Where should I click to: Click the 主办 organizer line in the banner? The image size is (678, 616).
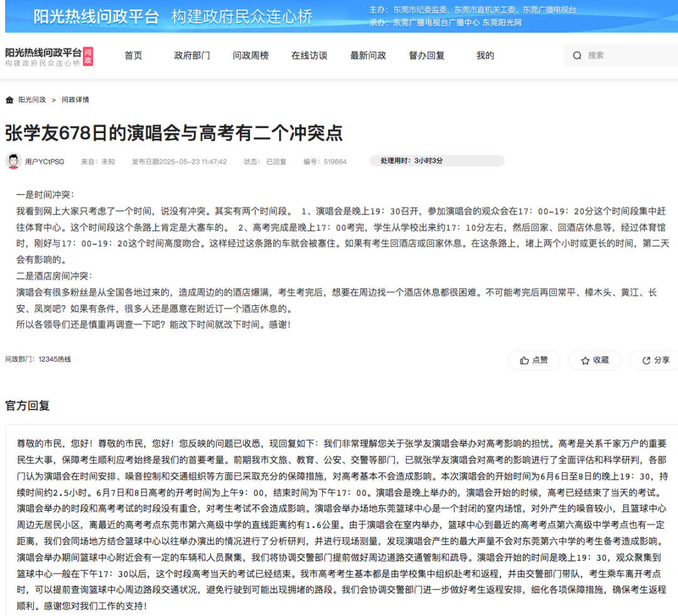click(x=473, y=10)
